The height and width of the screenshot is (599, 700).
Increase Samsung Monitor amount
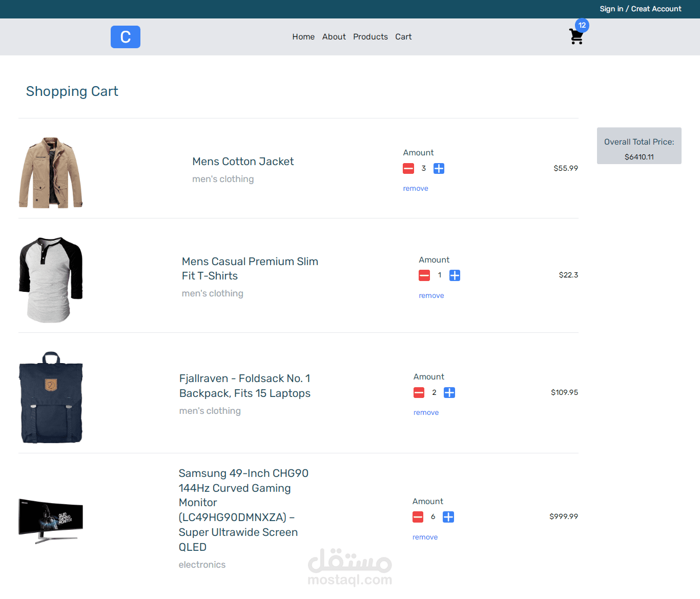[x=448, y=517]
